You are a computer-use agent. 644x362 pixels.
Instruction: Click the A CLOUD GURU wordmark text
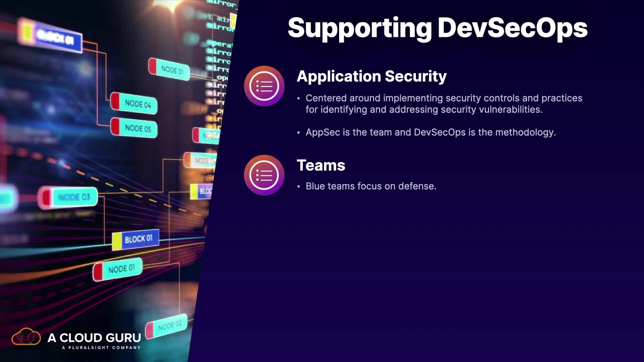(x=94, y=338)
